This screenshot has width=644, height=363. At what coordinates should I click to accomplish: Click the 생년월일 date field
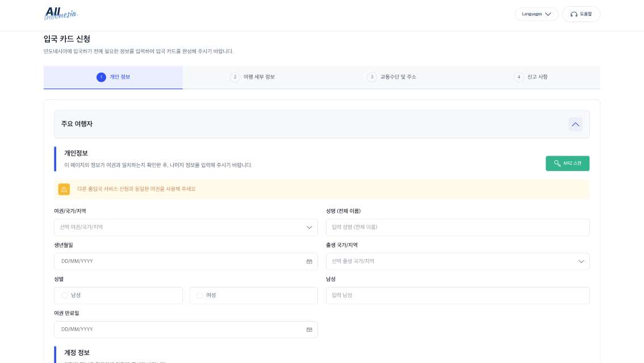click(x=186, y=261)
